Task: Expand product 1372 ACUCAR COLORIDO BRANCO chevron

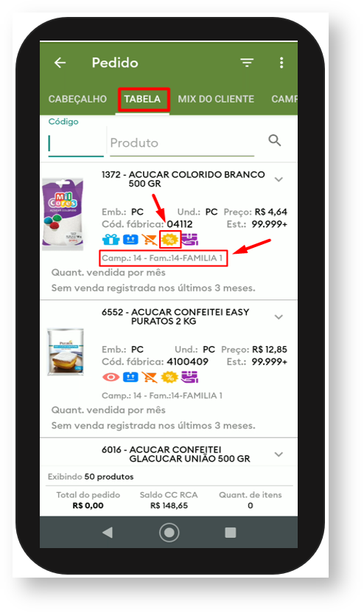Action: [x=279, y=179]
